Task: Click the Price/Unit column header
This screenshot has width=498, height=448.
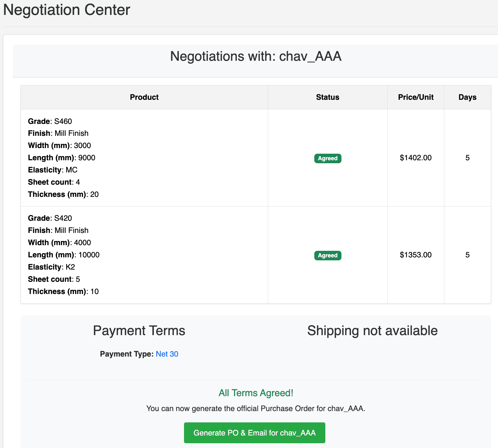Action: tap(415, 97)
